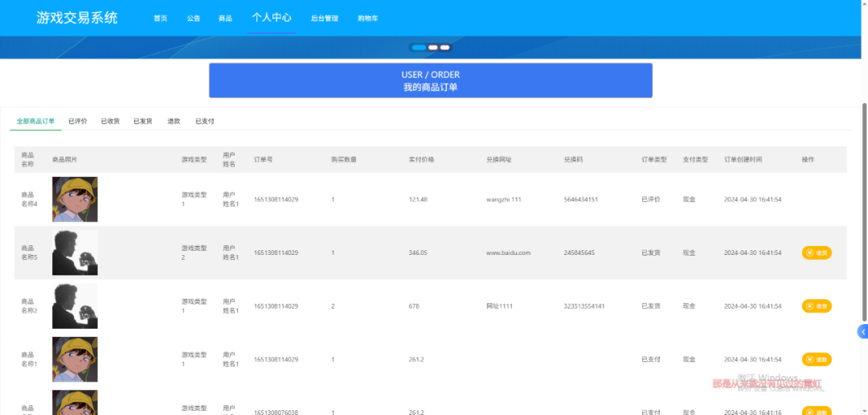Click the 商品名称 column header
The height and width of the screenshot is (415, 868).
(x=27, y=159)
